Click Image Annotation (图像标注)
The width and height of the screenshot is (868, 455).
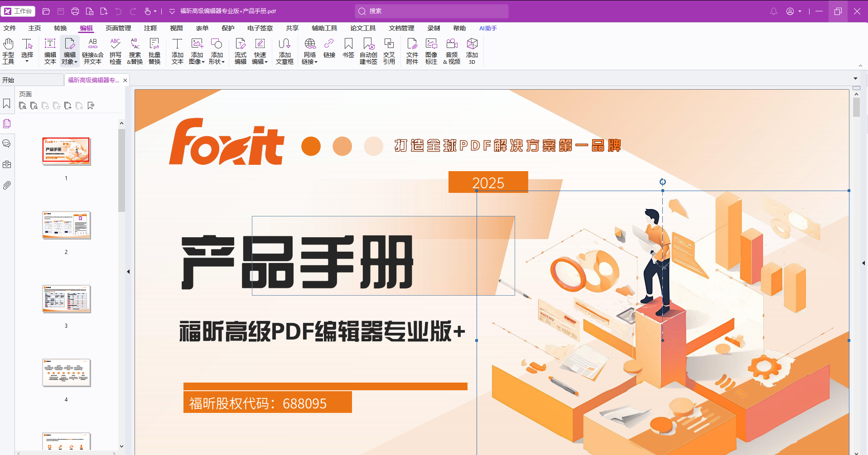(431, 51)
